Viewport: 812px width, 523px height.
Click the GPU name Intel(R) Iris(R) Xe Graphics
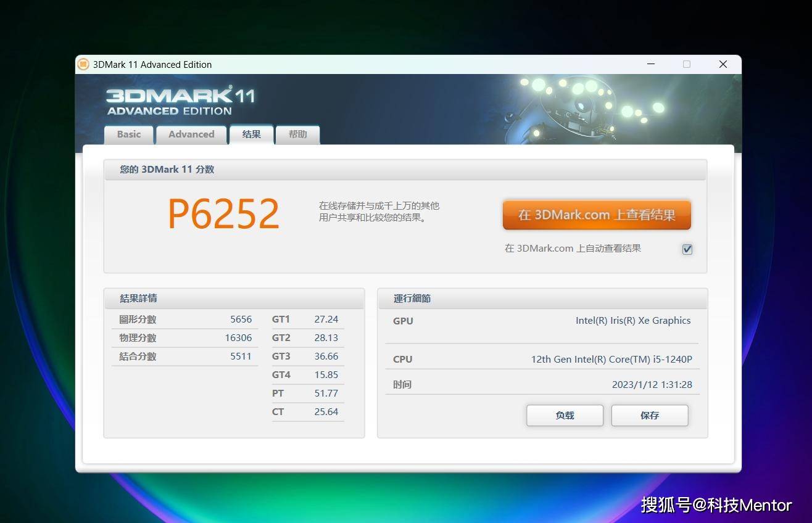(633, 321)
